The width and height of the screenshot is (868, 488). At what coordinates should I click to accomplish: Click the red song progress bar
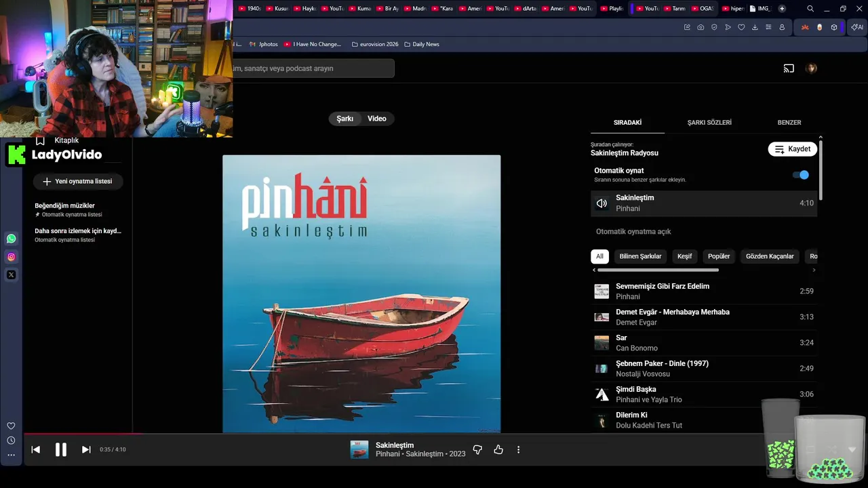[x=83, y=433]
